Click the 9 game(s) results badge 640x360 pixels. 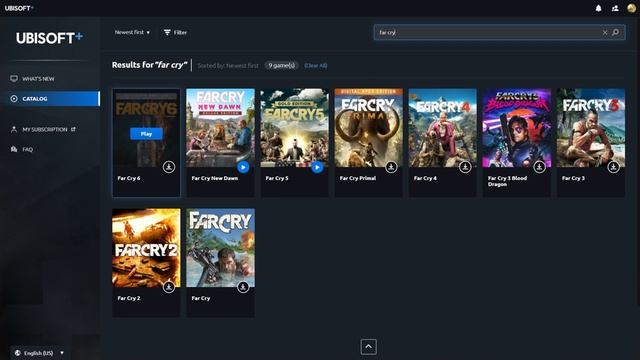pyautogui.click(x=282, y=65)
